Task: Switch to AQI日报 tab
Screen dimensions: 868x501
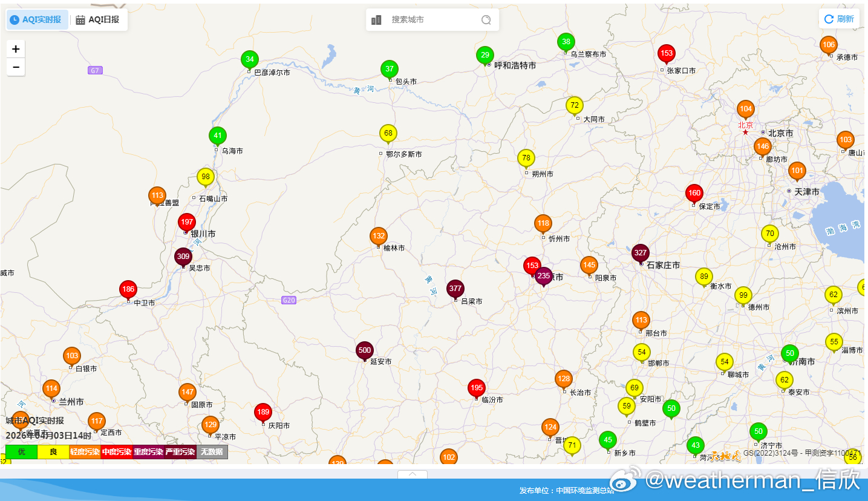Action: [x=98, y=19]
